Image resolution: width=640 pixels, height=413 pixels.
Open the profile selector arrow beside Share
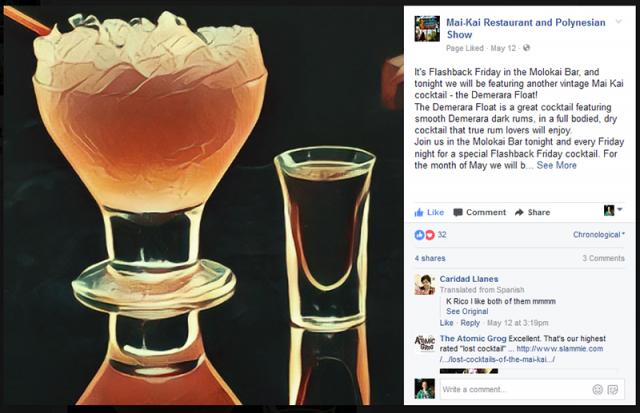pyautogui.click(x=620, y=209)
